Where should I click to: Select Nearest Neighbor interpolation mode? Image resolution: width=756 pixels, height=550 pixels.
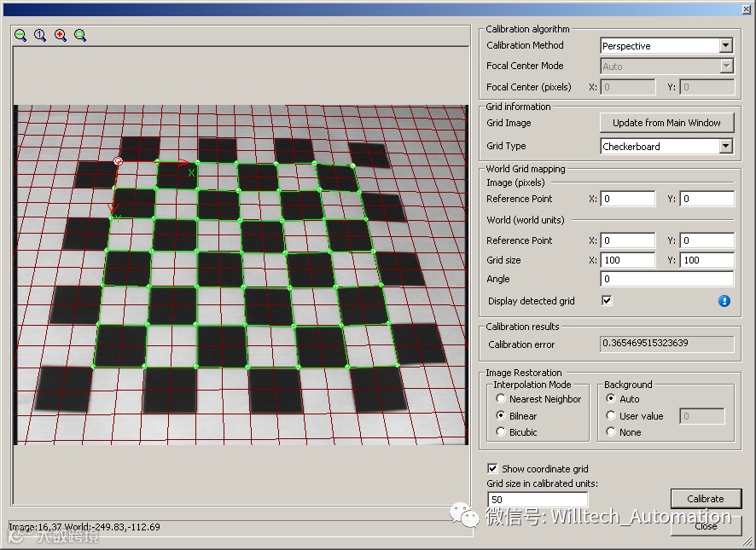pos(501,398)
